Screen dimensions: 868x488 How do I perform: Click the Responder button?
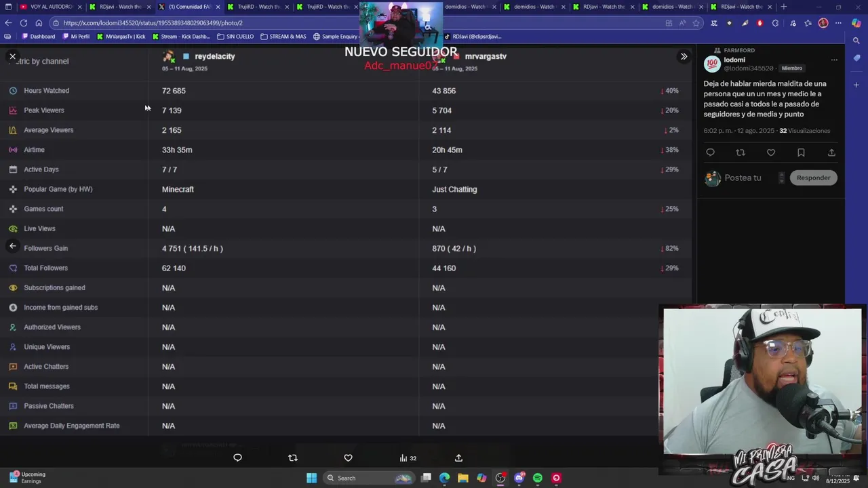813,178
